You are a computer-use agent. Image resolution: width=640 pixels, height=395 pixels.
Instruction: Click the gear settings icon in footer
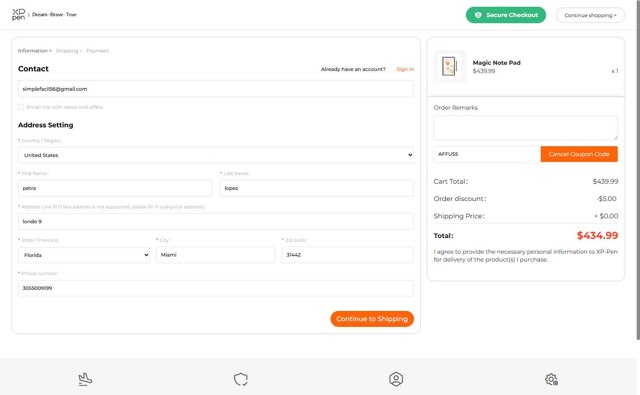click(551, 379)
